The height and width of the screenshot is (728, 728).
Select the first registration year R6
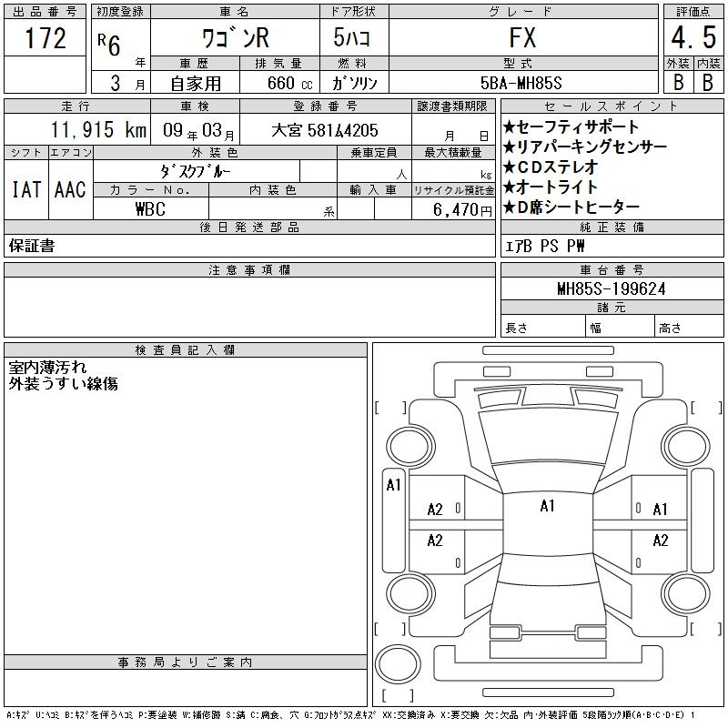pos(109,45)
